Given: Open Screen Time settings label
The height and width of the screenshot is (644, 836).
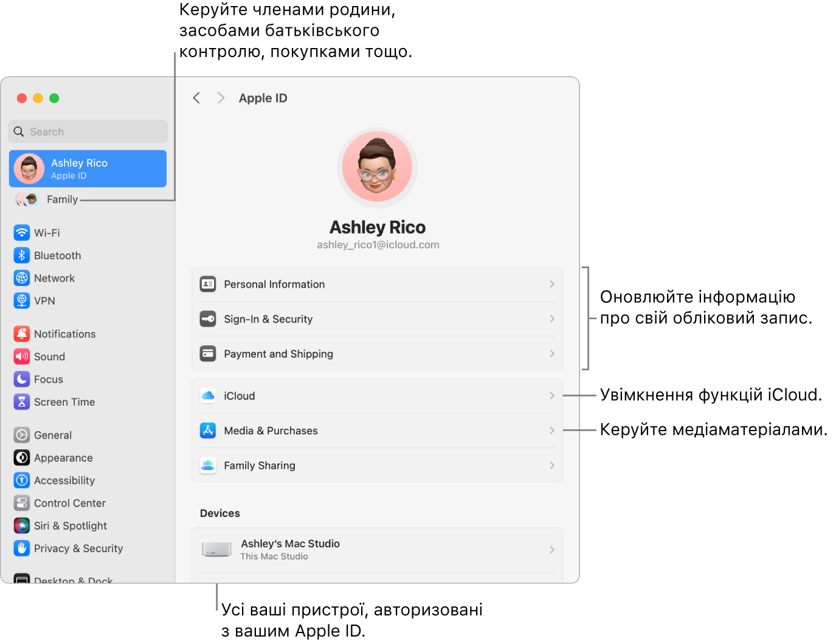Looking at the screenshot, I should tap(64, 402).
